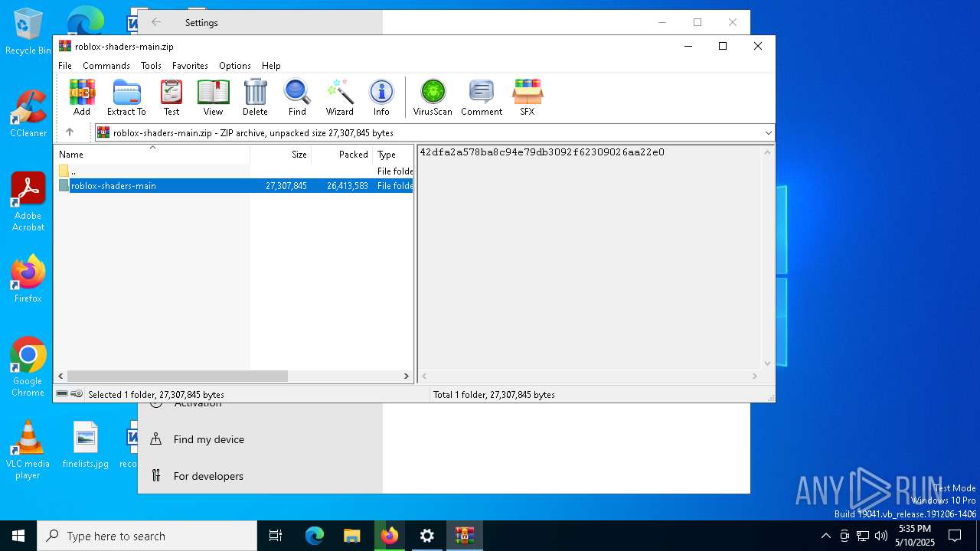This screenshot has height=551, width=980.
Task: Click the Windows Start button
Action: 18,536
